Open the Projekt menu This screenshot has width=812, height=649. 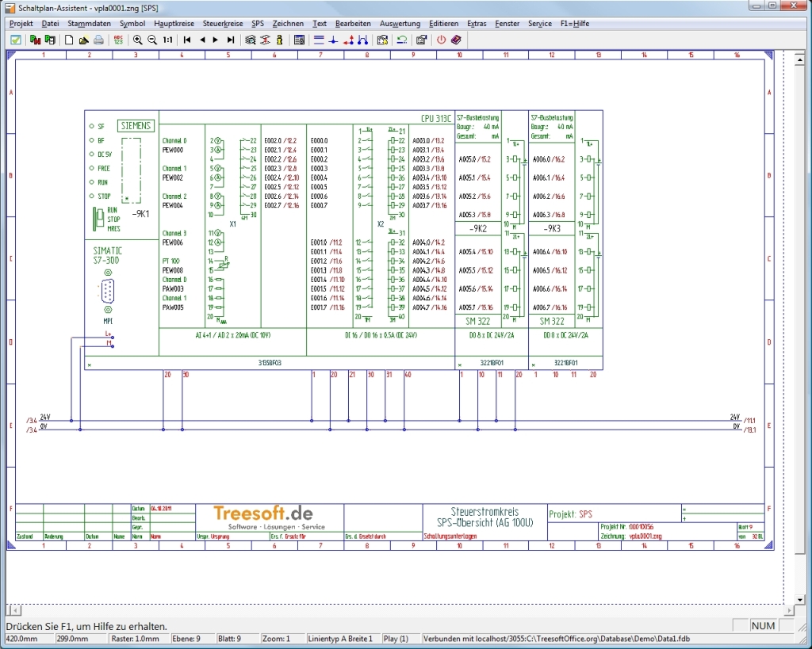pyautogui.click(x=21, y=24)
